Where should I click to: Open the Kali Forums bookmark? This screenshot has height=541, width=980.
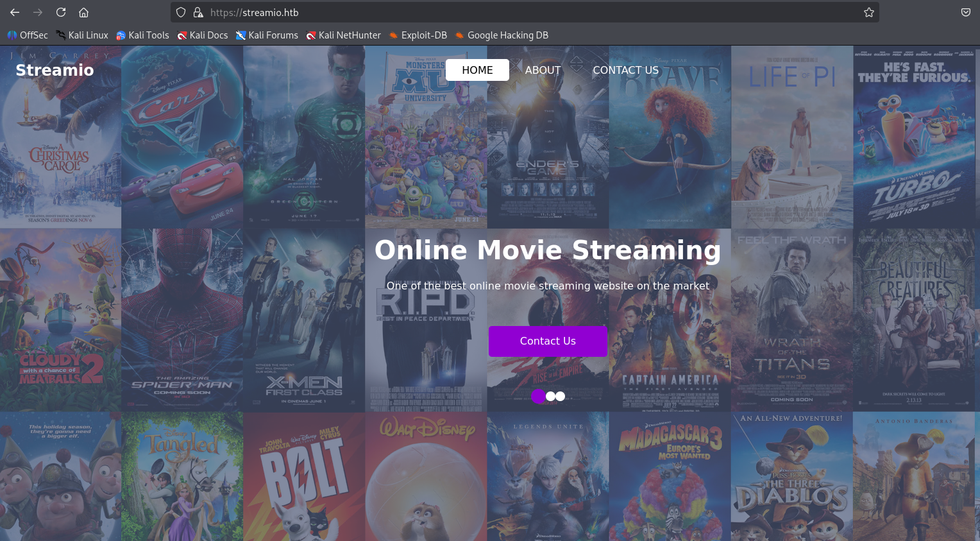[267, 35]
